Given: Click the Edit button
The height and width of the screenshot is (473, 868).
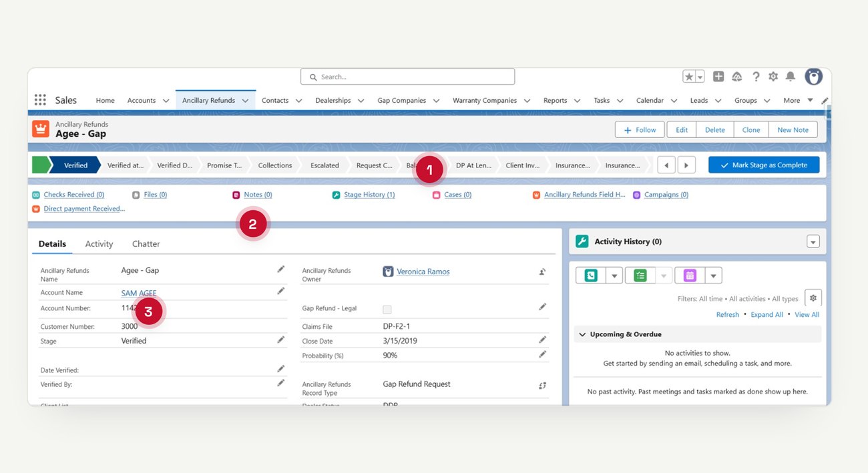Looking at the screenshot, I should [682, 130].
